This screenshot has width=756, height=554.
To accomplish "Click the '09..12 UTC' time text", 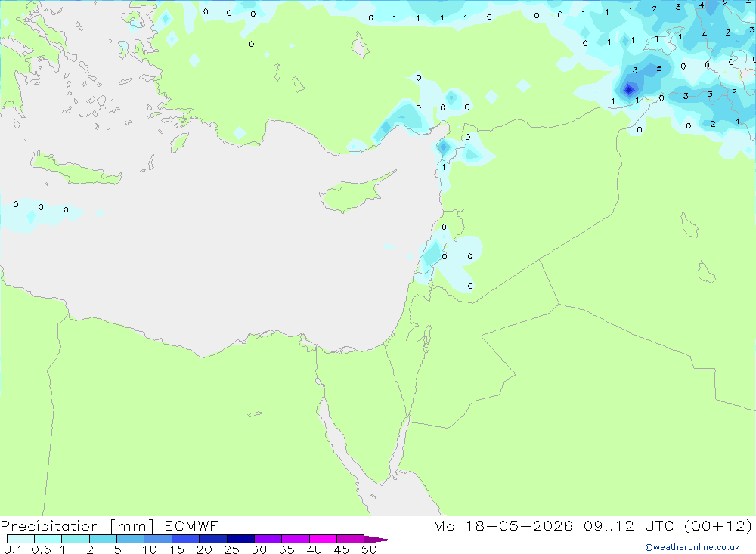I will 628,526.
